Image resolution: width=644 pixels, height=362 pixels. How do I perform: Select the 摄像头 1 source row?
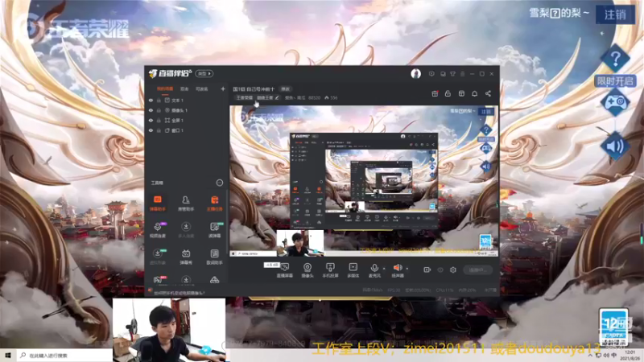187,110
